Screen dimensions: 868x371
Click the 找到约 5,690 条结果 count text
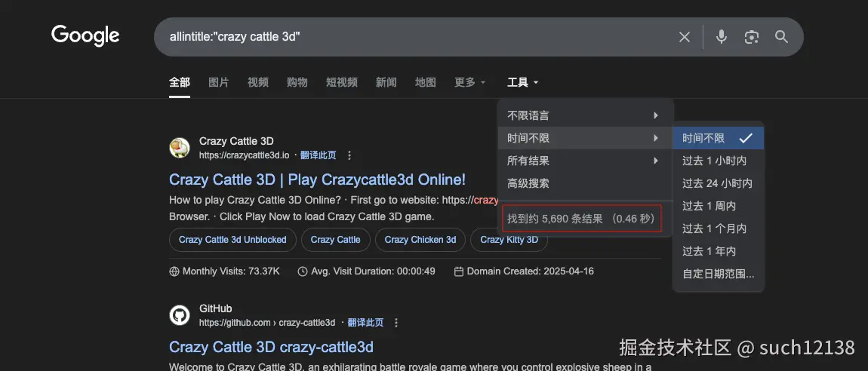tap(580, 219)
